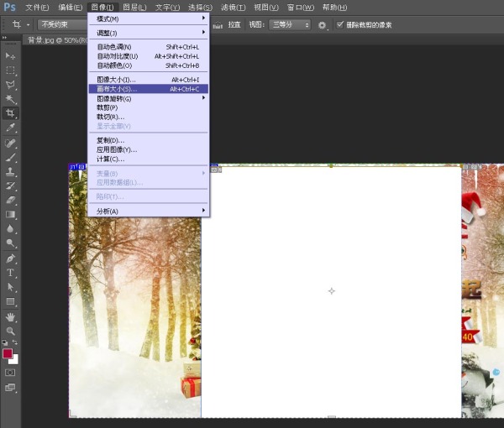Screen dimensions: 504x428
Task: Select the Rectangular Marquee tool
Action: click(11, 70)
